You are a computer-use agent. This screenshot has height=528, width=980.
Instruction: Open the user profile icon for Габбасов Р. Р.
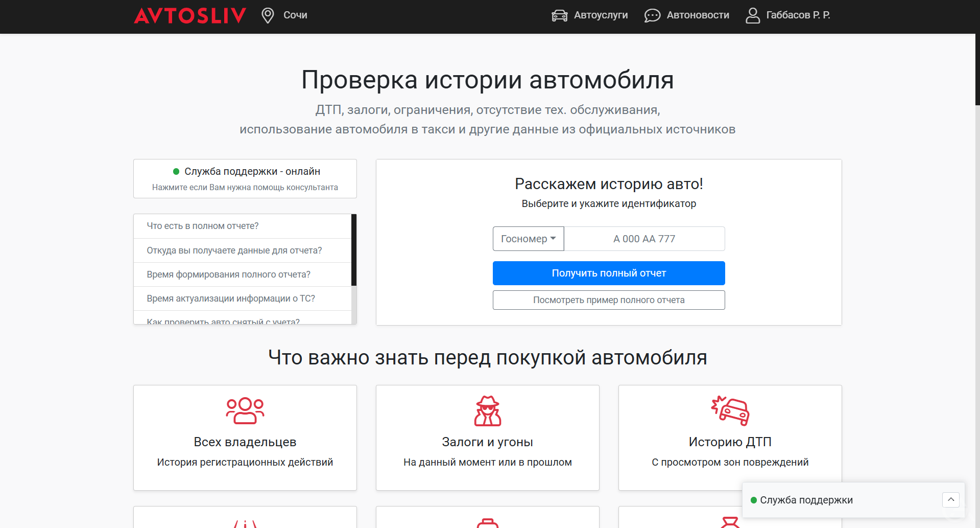click(752, 15)
